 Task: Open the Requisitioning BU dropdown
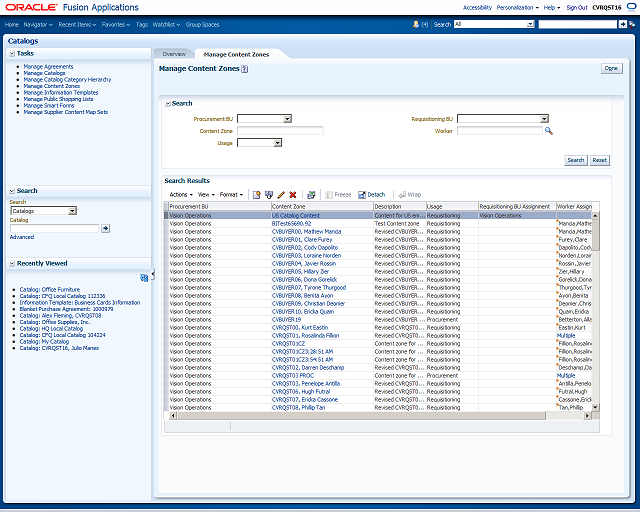[x=544, y=119]
